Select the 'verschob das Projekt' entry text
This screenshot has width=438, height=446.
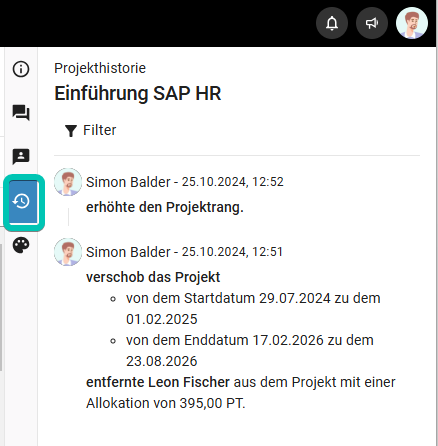[153, 277]
